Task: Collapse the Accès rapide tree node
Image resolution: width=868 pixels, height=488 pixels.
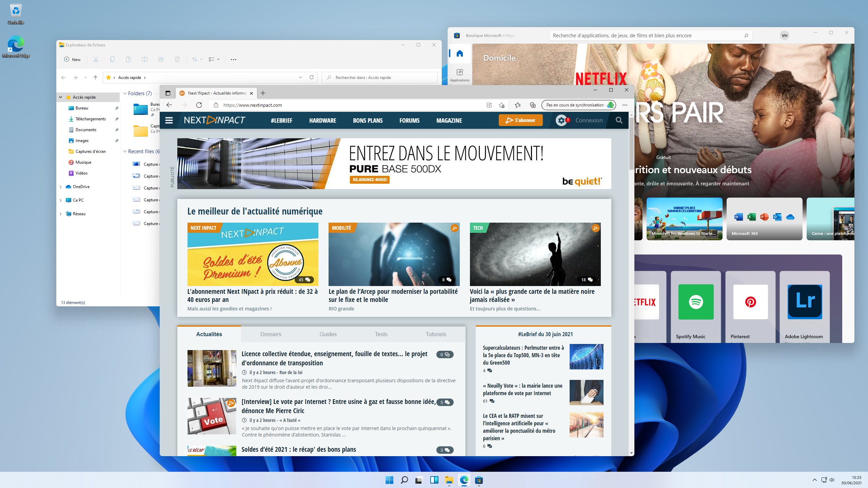Action: [61, 97]
